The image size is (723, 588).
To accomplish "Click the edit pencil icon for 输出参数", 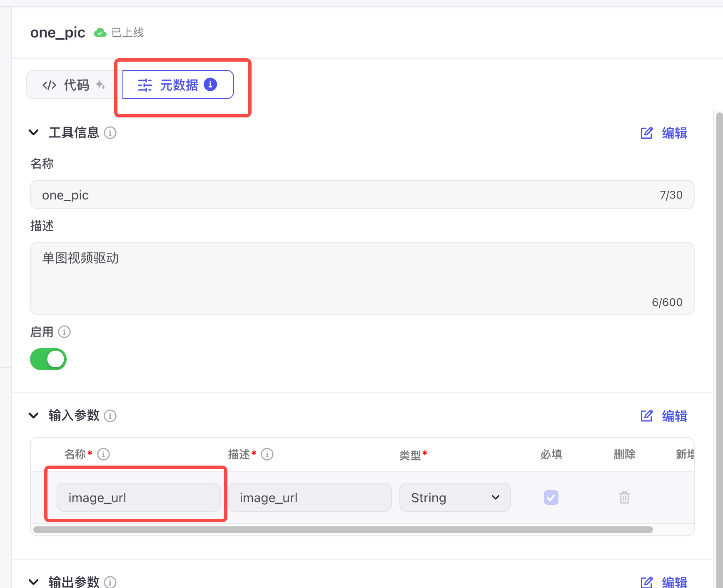I will click(x=646, y=582).
